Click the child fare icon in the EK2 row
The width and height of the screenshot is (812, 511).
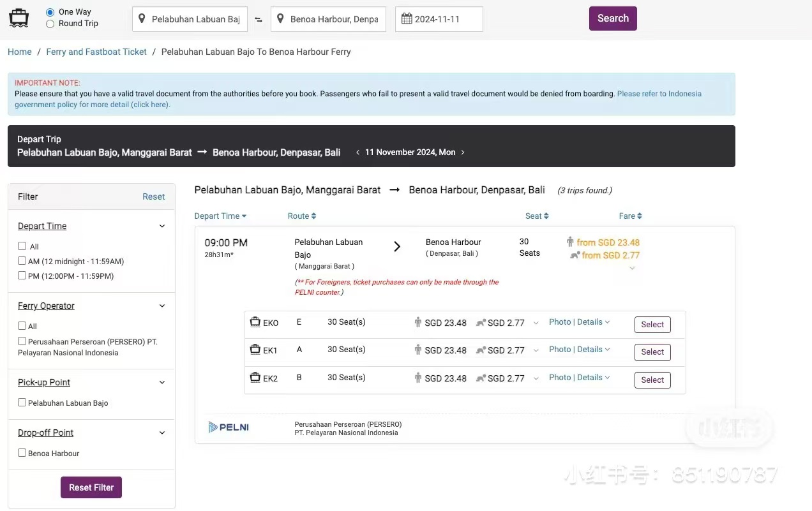click(x=481, y=378)
